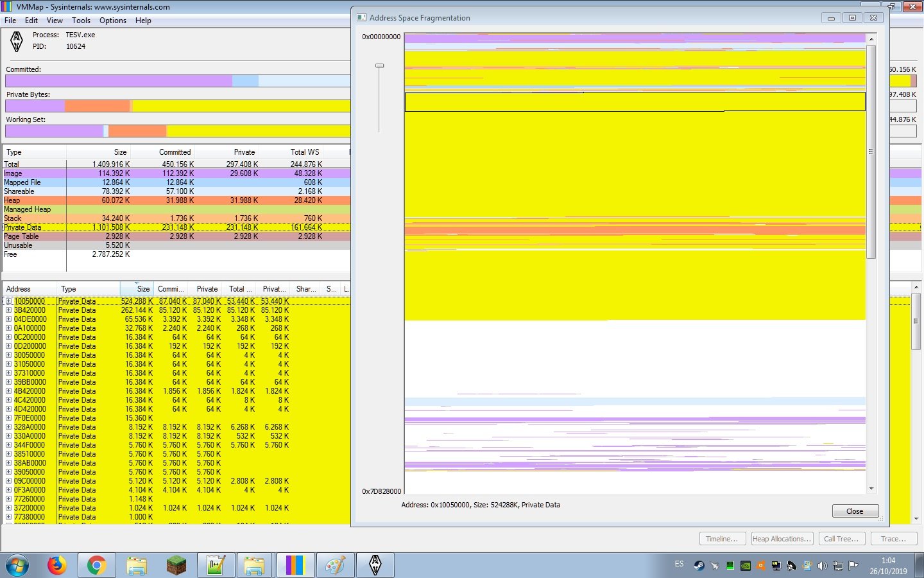Click the Timeline... button
Image resolution: width=924 pixels, height=578 pixels.
723,539
